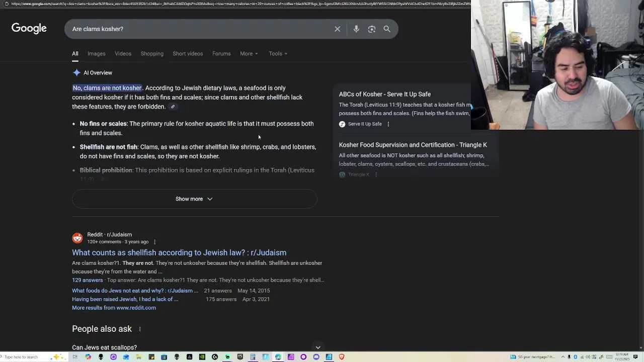The image size is (644, 362).
Task: Click the 'Serve It Up Safe' source name
Action: coord(365,124)
